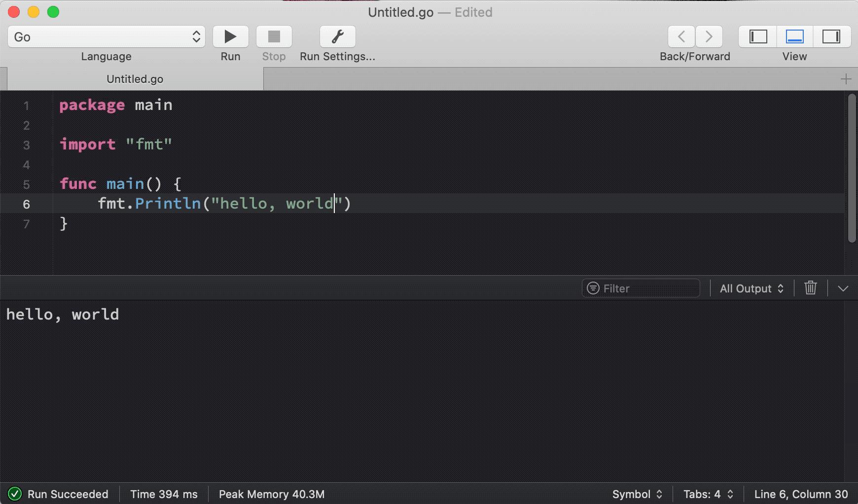Click the Back navigation arrow

click(x=681, y=36)
